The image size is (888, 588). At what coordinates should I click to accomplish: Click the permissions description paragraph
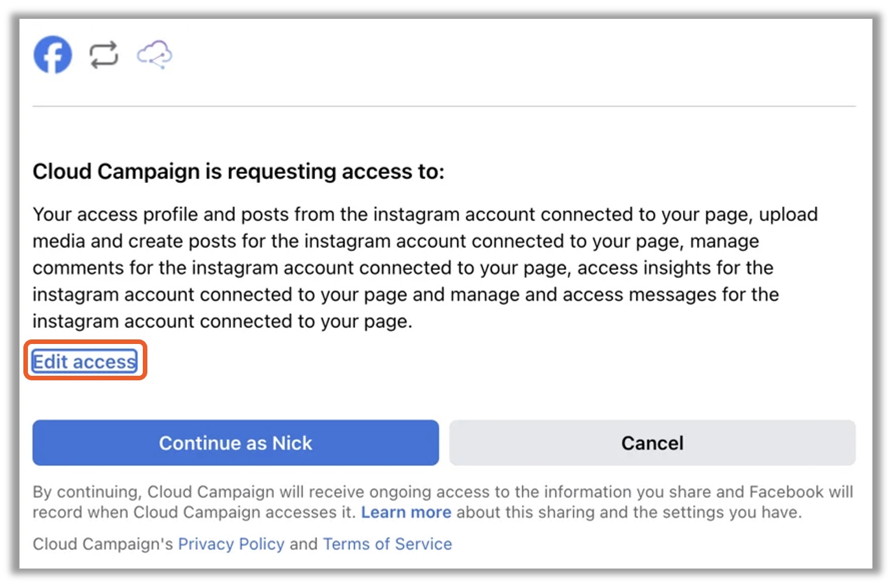[425, 267]
